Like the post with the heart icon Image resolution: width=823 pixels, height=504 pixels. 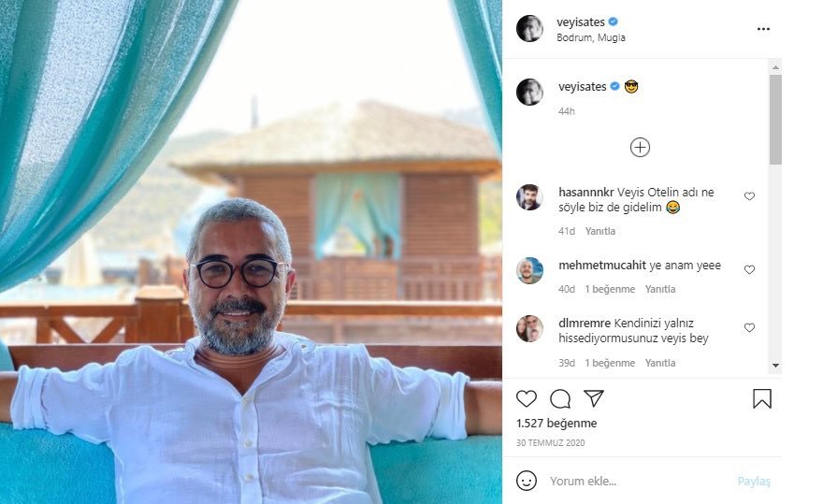pos(526,399)
